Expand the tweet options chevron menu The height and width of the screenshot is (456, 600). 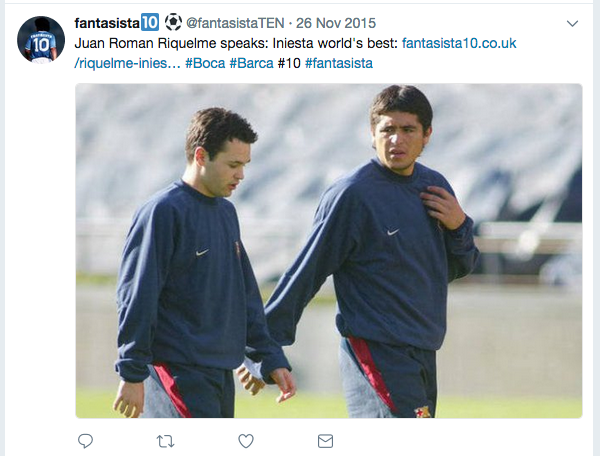click(572, 23)
